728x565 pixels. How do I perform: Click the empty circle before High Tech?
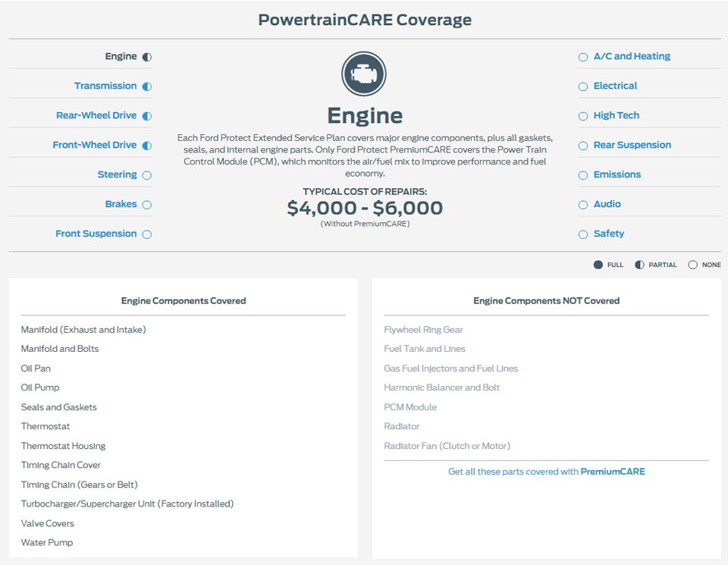(x=583, y=116)
